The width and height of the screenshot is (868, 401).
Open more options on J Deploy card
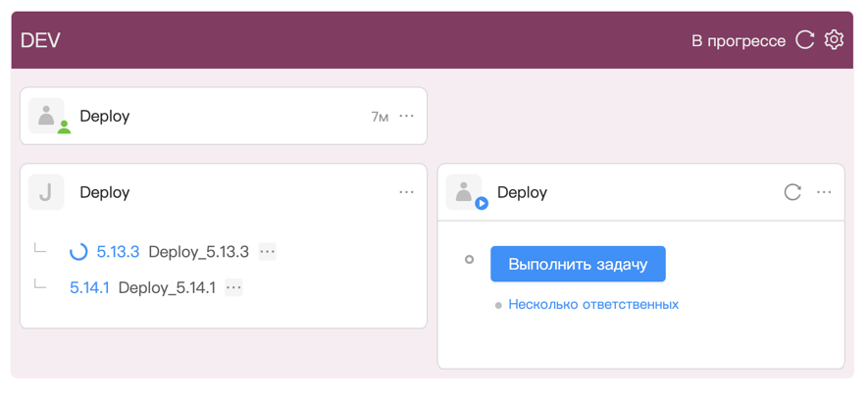click(406, 192)
